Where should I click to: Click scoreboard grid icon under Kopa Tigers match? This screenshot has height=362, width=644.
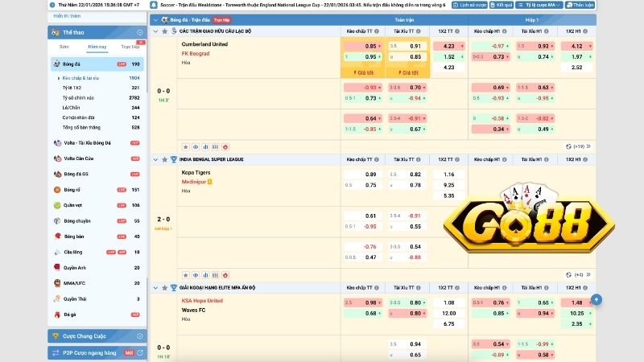click(215, 275)
